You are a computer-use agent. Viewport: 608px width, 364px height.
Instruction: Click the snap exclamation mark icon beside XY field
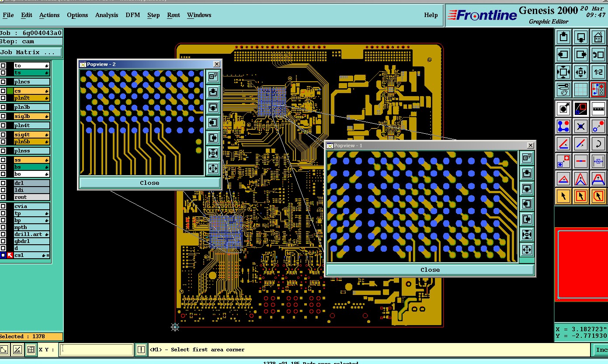click(x=141, y=350)
